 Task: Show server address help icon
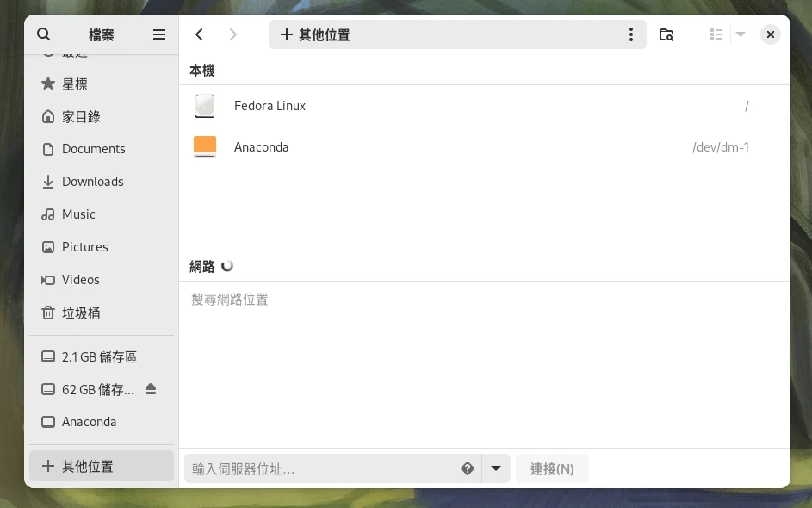pos(468,468)
